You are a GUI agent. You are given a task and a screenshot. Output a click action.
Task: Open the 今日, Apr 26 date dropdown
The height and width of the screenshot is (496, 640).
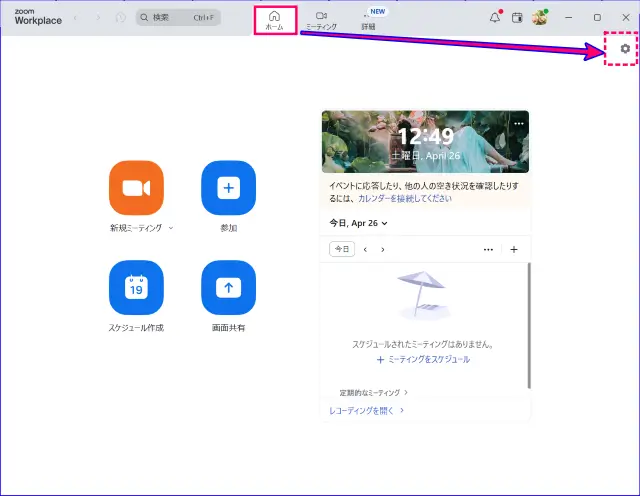tap(359, 223)
